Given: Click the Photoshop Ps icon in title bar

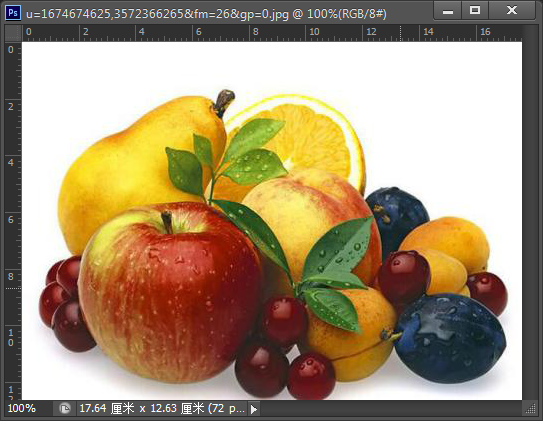Looking at the screenshot, I should pos(13,12).
